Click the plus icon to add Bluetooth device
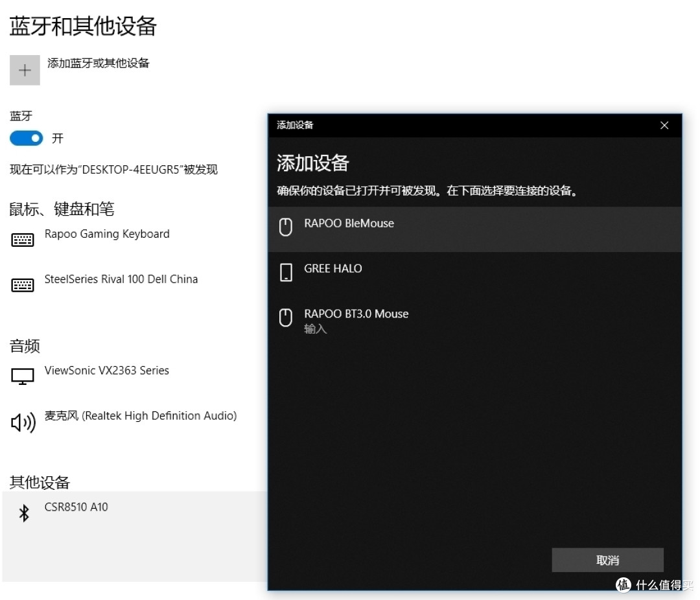Screen dimensions: 700x600 (x=25, y=70)
